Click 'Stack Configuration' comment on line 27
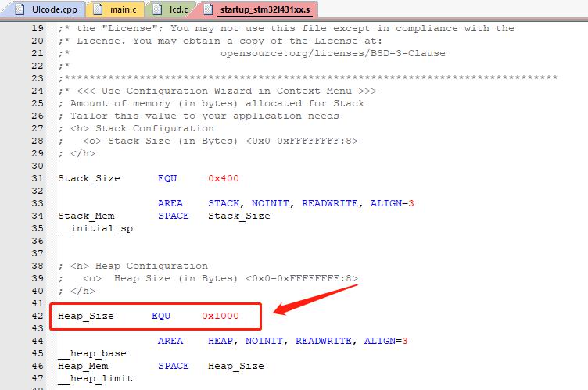The image size is (588, 390). (155, 128)
